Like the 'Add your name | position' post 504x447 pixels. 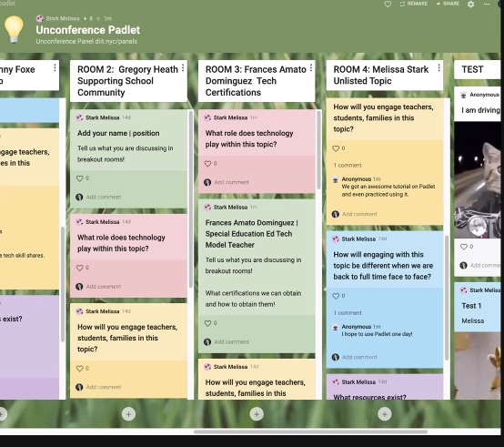click(x=79, y=178)
